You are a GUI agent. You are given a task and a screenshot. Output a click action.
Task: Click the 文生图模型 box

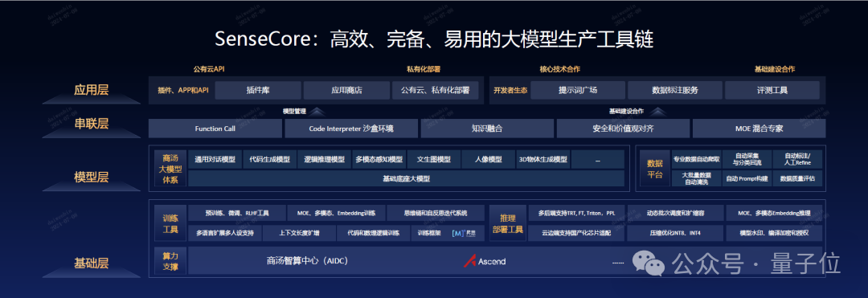tap(433, 159)
